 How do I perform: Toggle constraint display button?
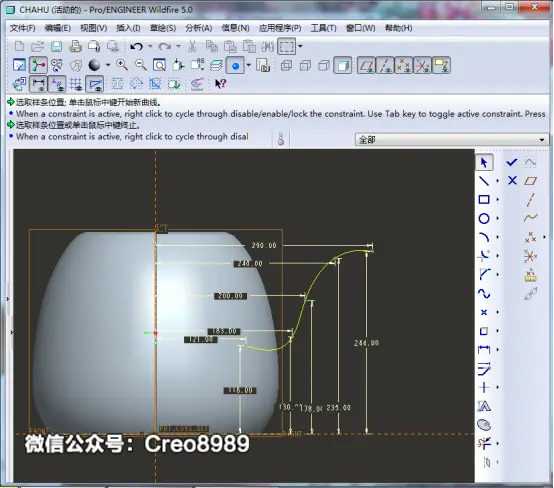point(57,84)
